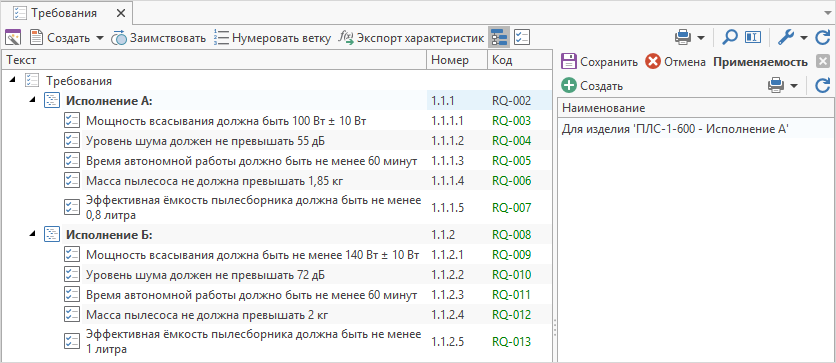Click code RQ-012
The width and height of the screenshot is (836, 363).
511,315
